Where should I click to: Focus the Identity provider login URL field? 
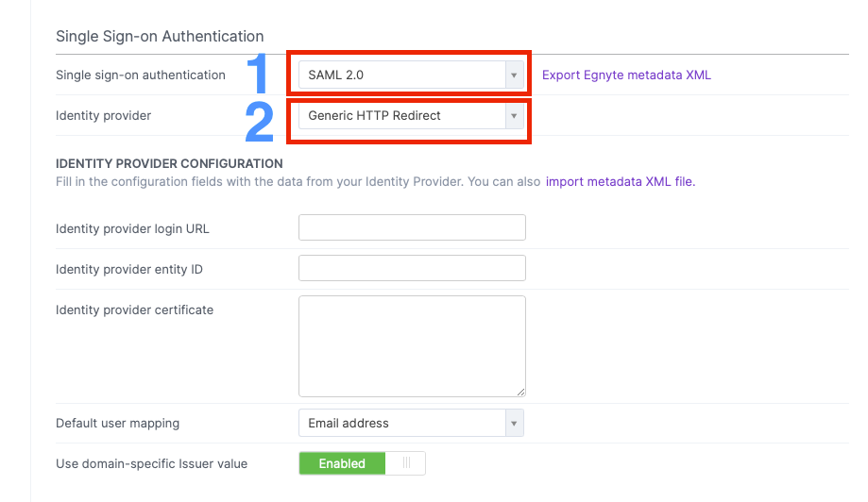tap(412, 227)
